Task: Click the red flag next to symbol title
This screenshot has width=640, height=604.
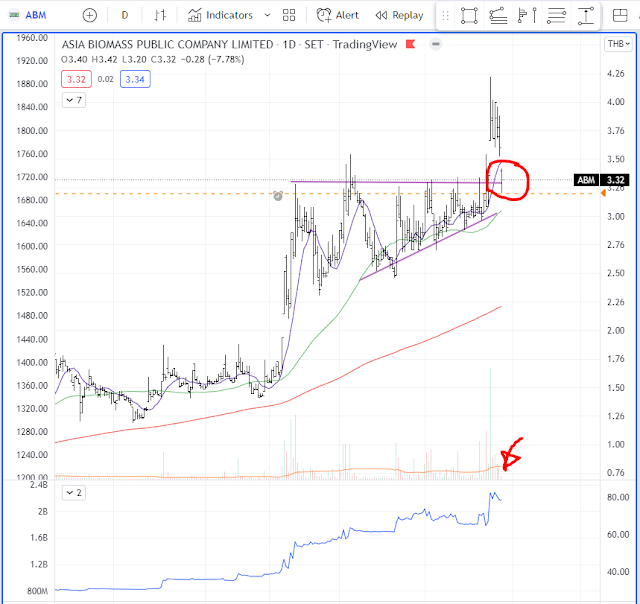Action: point(411,44)
